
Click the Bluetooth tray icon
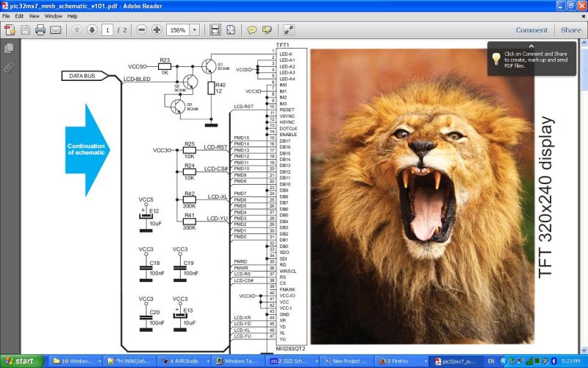[554, 361]
